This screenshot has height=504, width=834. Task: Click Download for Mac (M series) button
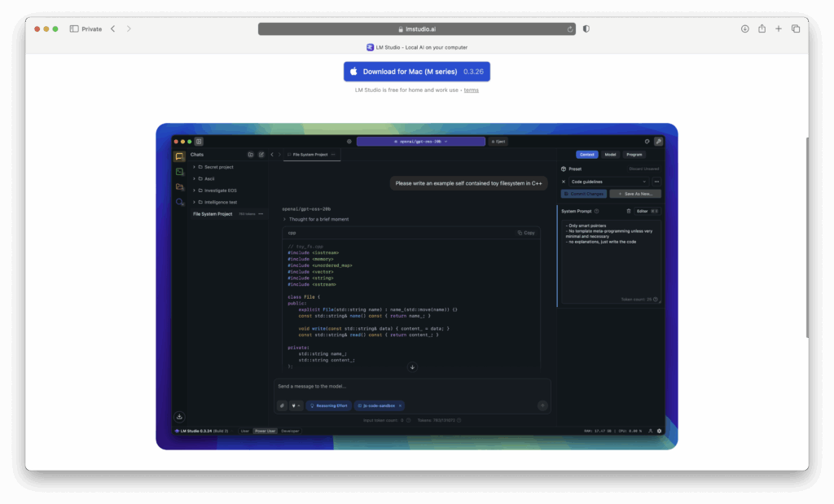[x=417, y=72]
